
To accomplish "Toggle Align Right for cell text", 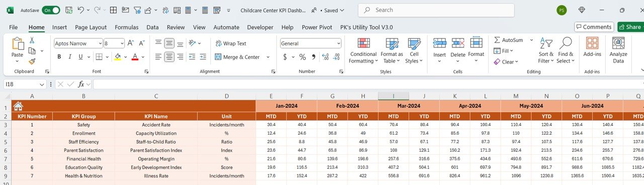I will tap(181, 57).
